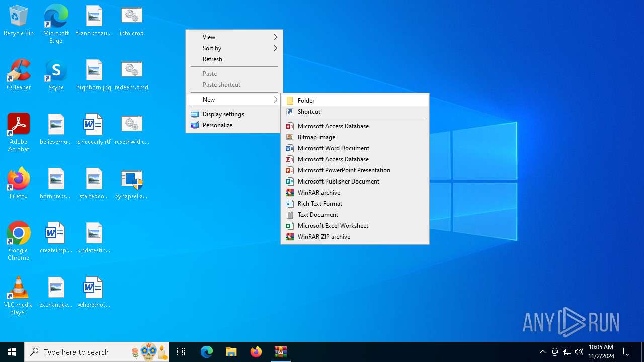The image size is (644, 362).
Task: Create a new Text Document
Action: pos(355,215)
